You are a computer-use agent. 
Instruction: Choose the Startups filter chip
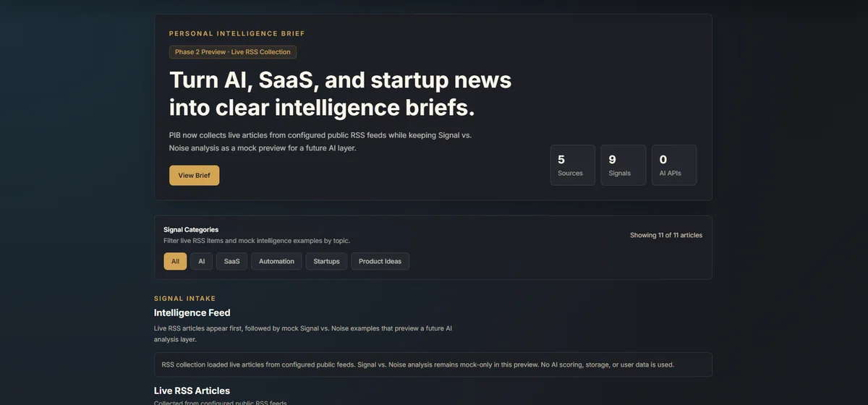click(x=326, y=261)
